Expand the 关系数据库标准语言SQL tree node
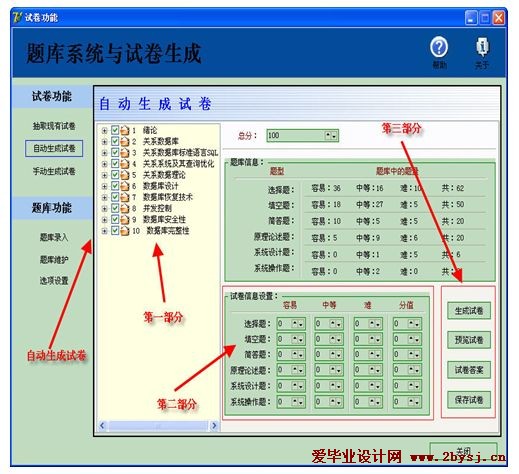The image size is (519, 474). click(x=104, y=153)
